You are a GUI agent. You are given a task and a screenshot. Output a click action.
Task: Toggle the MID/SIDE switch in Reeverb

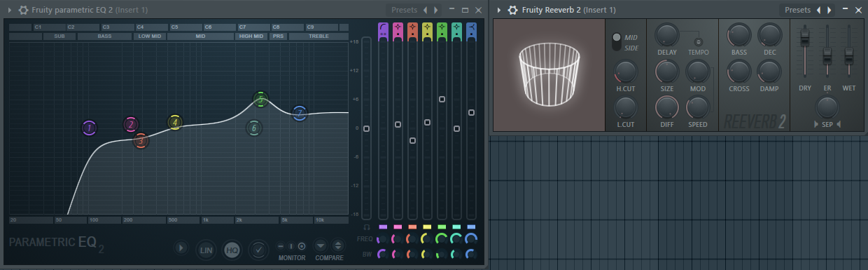(616, 41)
